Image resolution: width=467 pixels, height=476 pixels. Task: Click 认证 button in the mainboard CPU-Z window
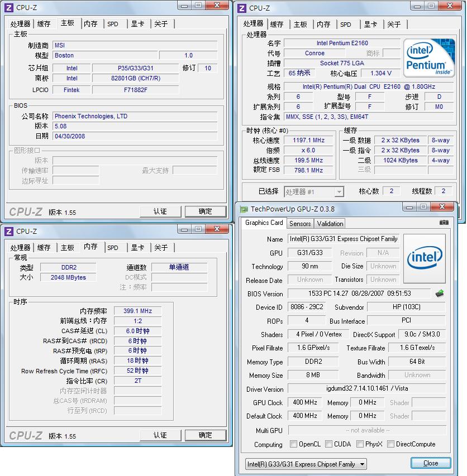pos(160,211)
